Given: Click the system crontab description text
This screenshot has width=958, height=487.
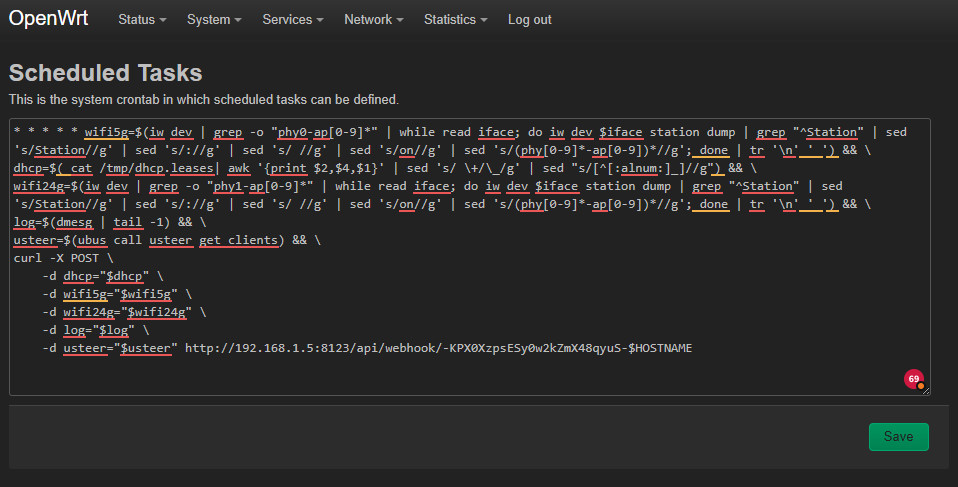Looking at the screenshot, I should [204, 100].
